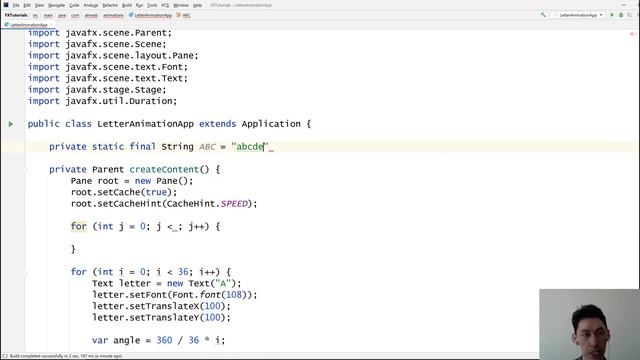Open the Edit menu
The height and width of the screenshot is (360, 640).
click(x=27, y=5)
